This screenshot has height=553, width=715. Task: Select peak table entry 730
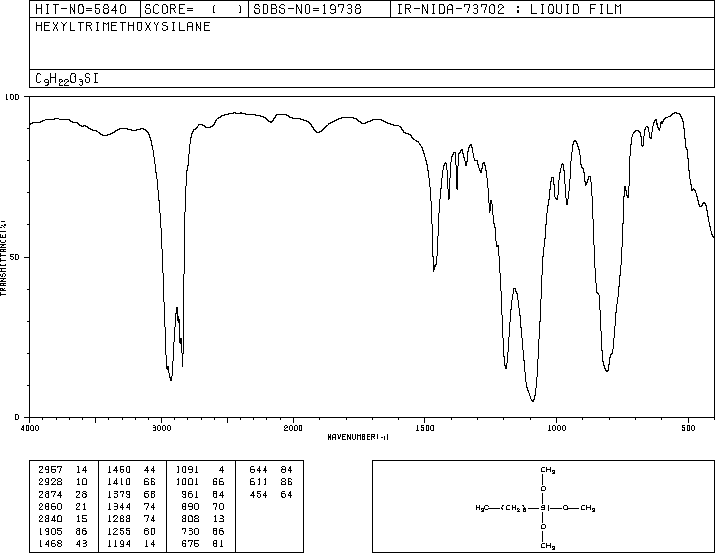click(x=191, y=532)
